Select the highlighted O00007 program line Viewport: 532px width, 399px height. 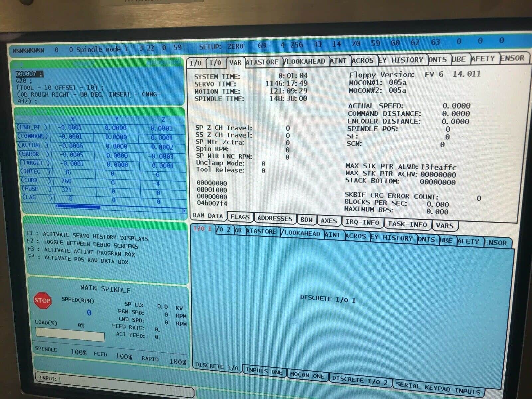click(x=29, y=74)
